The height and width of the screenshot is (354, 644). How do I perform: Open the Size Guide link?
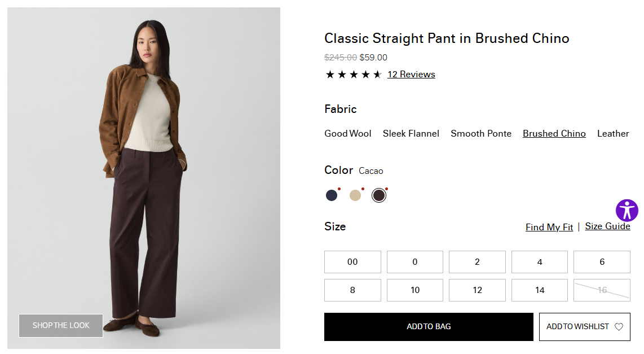607,226
